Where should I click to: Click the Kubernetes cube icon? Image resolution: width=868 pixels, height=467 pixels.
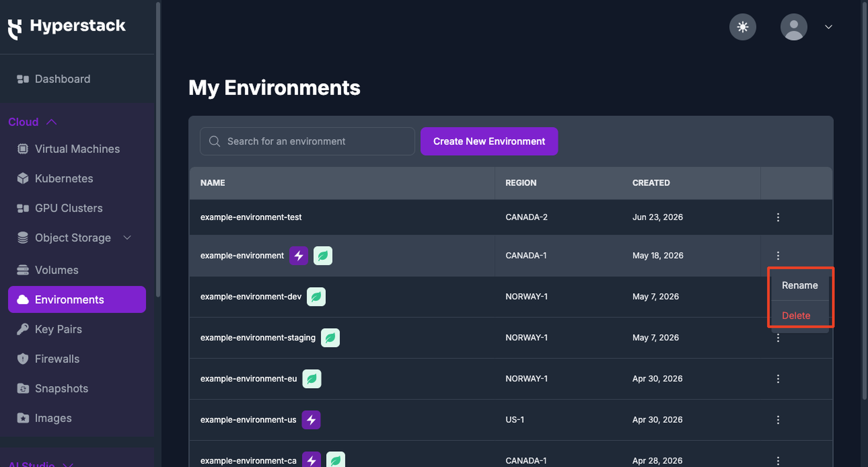click(23, 178)
